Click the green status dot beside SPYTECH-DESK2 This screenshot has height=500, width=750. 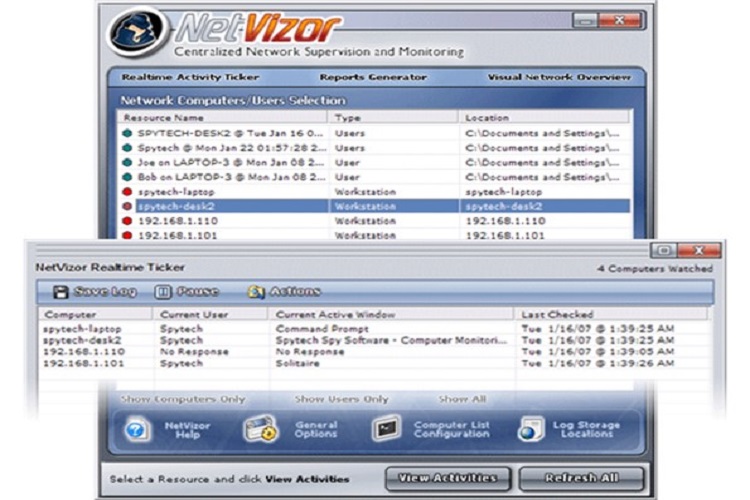pyautogui.click(x=127, y=133)
